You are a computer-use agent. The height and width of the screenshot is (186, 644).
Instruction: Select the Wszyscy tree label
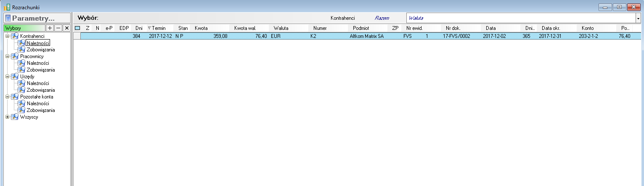pyautogui.click(x=29, y=117)
